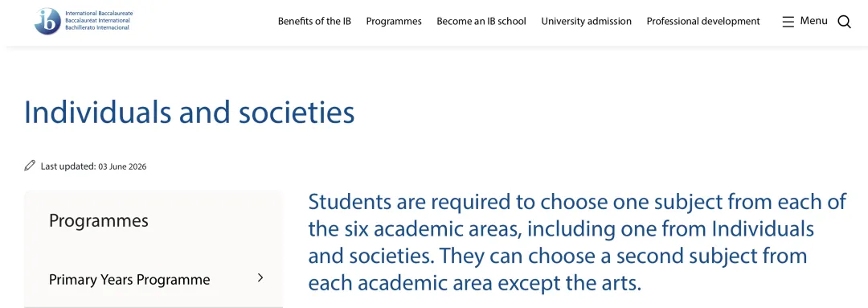
Task: Open the hamburger menu icon
Action: click(788, 22)
